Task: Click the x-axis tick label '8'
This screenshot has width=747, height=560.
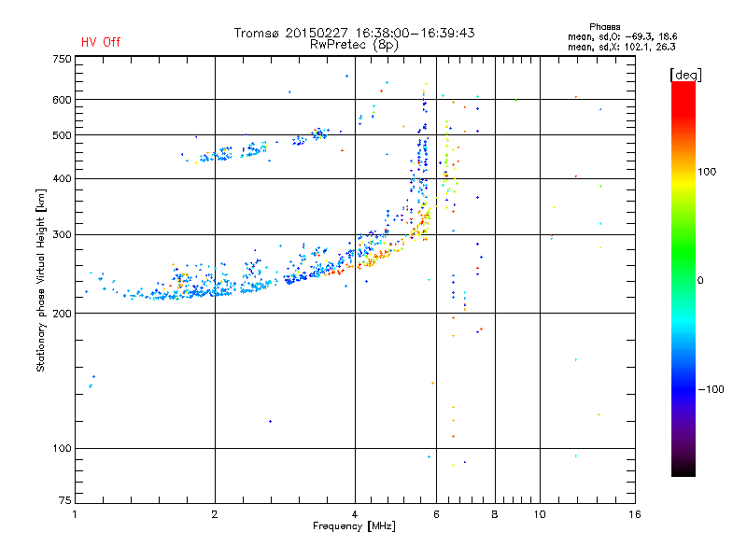Action: pyautogui.click(x=495, y=514)
